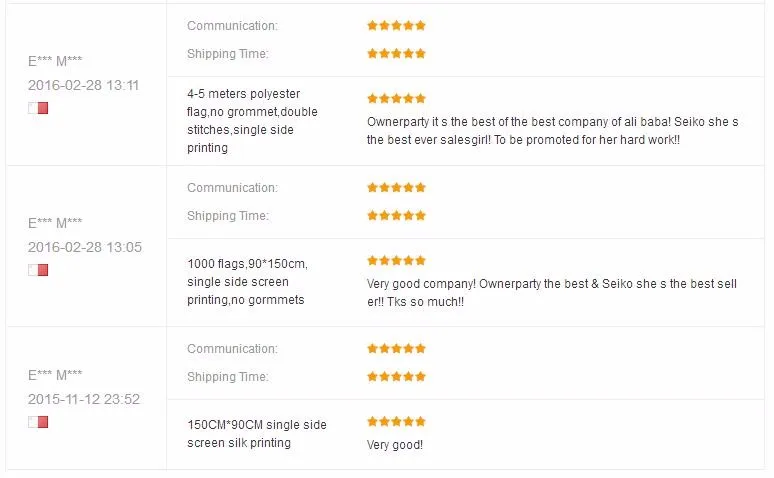
Task: Click the country flag below the 2016-02-28 13:05 date
Action: tap(38, 270)
